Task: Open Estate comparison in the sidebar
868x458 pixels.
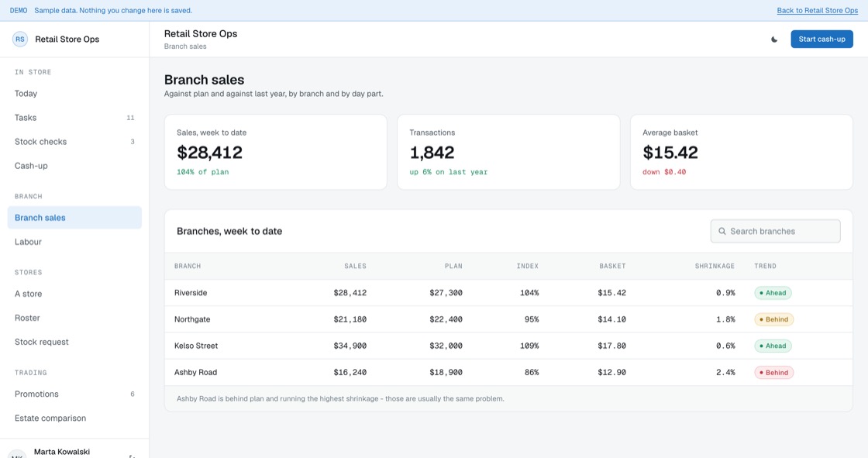Action: point(74,418)
